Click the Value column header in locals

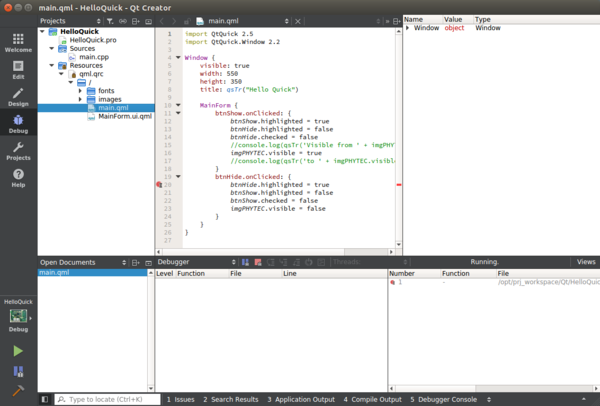[458, 20]
